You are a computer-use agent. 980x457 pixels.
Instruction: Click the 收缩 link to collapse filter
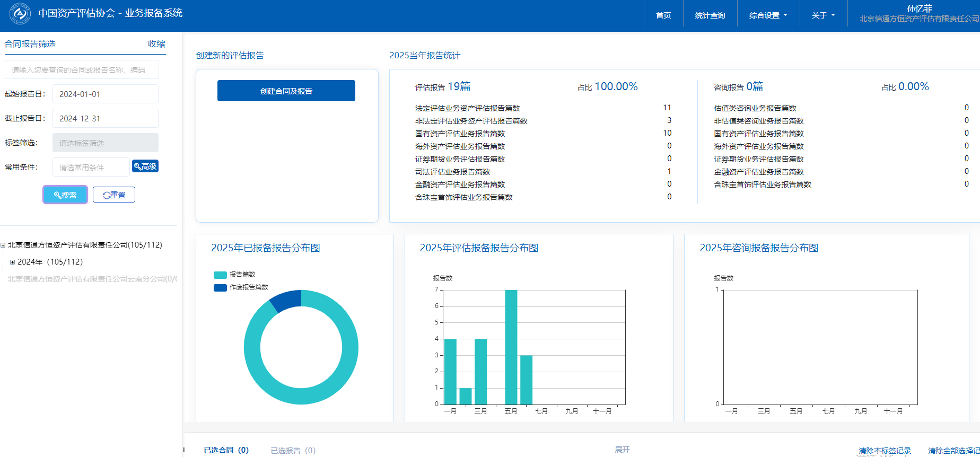(x=156, y=43)
